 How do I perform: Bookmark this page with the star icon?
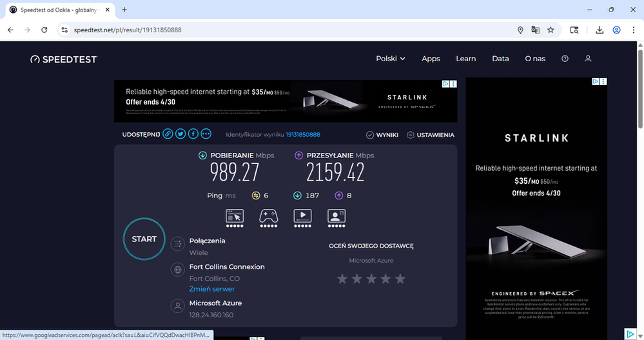(551, 30)
